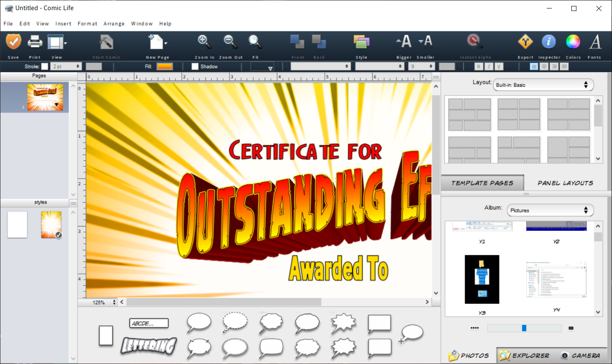Click the Stroke color swatch
This screenshot has width=612, height=364.
tap(44, 66)
